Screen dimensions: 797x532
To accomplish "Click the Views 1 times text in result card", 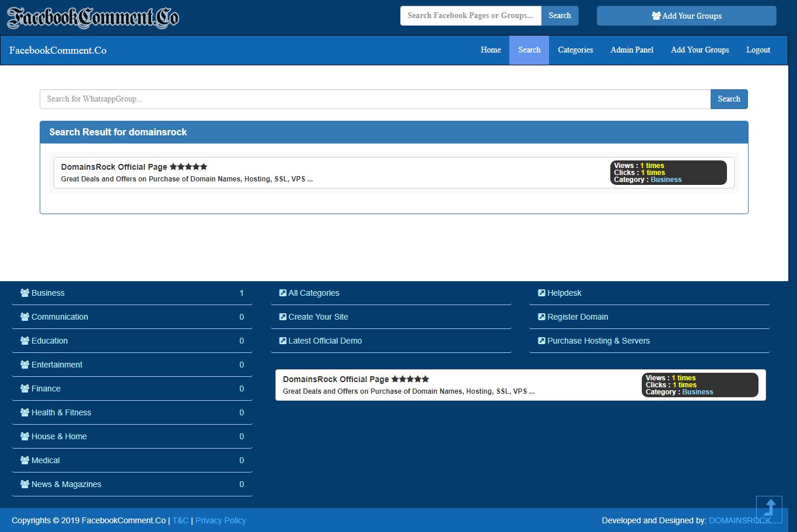I will point(639,166).
